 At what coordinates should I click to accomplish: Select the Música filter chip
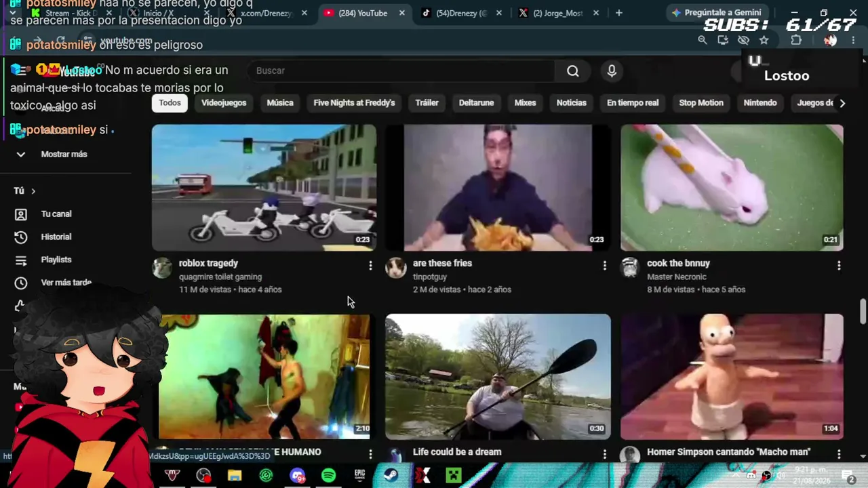(x=280, y=103)
